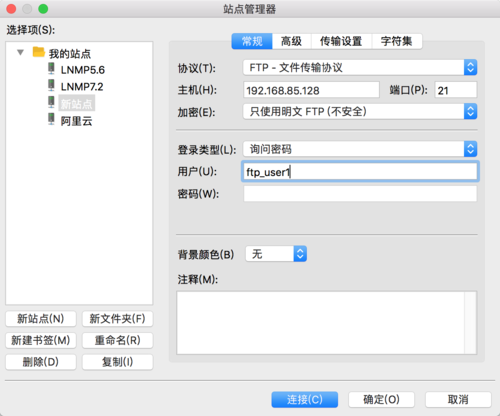This screenshot has height=416, width=500.
Task: Close the 站点管理器 window
Action: pos(11,9)
